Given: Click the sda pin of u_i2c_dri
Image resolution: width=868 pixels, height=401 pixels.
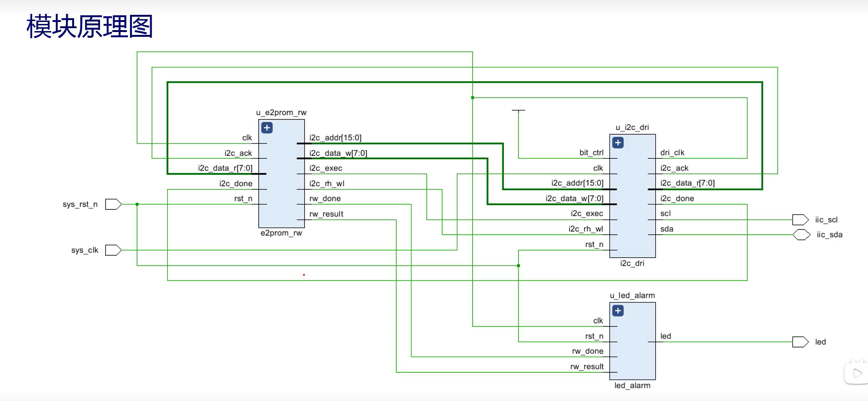Looking at the screenshot, I should click(x=667, y=229).
